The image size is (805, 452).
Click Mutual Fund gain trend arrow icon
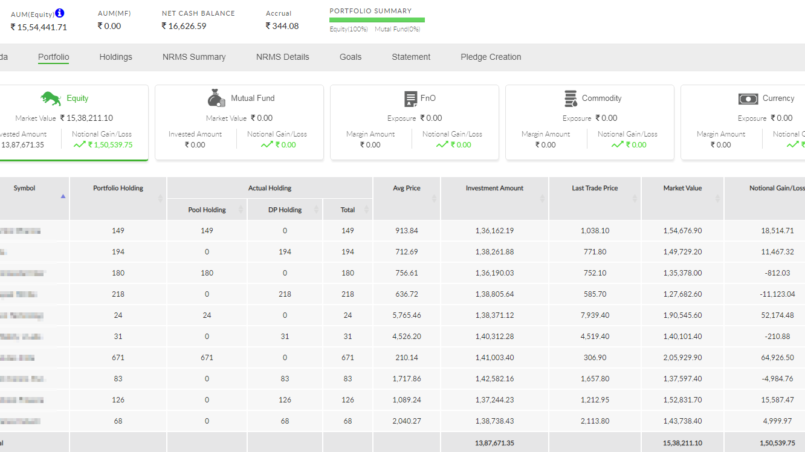point(267,145)
